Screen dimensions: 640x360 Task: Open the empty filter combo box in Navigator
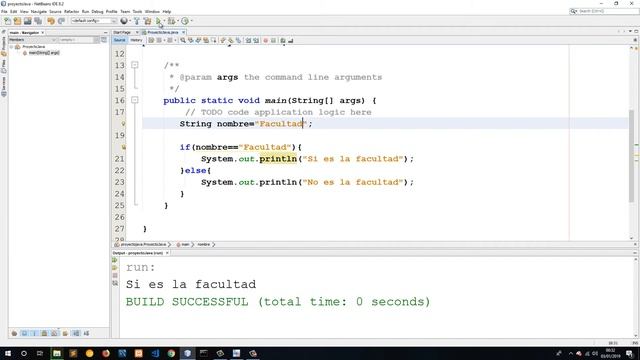[x=79, y=40]
